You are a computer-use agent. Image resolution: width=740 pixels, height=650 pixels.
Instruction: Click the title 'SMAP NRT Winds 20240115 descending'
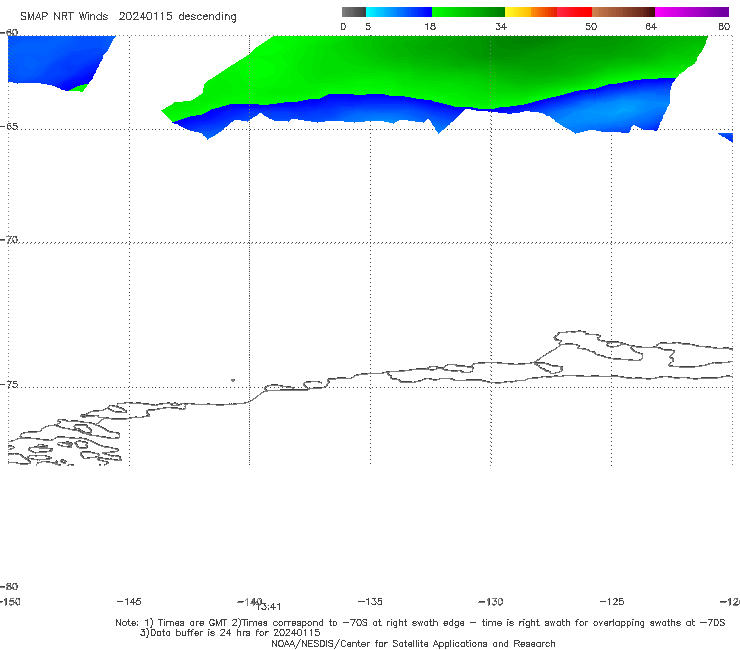(128, 17)
